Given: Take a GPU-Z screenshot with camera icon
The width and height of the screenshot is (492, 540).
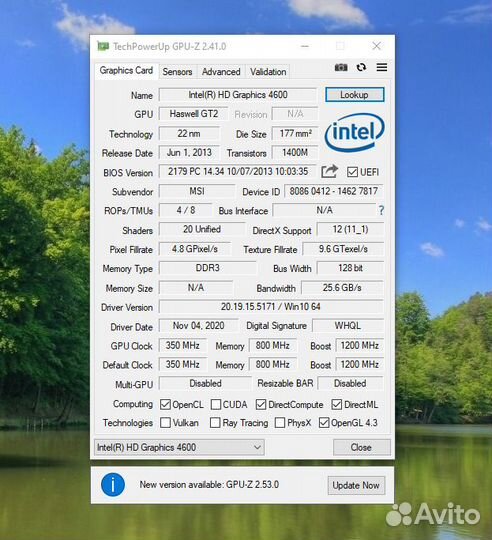Looking at the screenshot, I should 341,68.
